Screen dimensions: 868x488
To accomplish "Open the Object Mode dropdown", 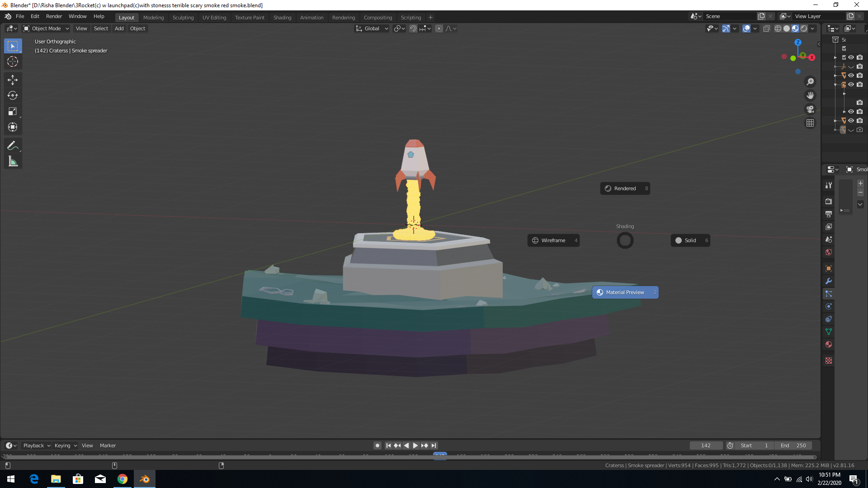I will [x=46, y=28].
